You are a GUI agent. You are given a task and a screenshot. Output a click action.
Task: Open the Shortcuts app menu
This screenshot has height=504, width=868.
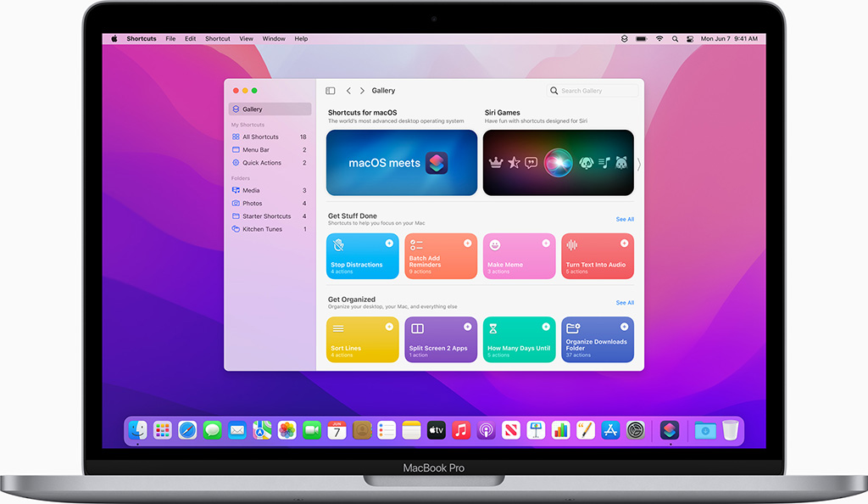[142, 39]
